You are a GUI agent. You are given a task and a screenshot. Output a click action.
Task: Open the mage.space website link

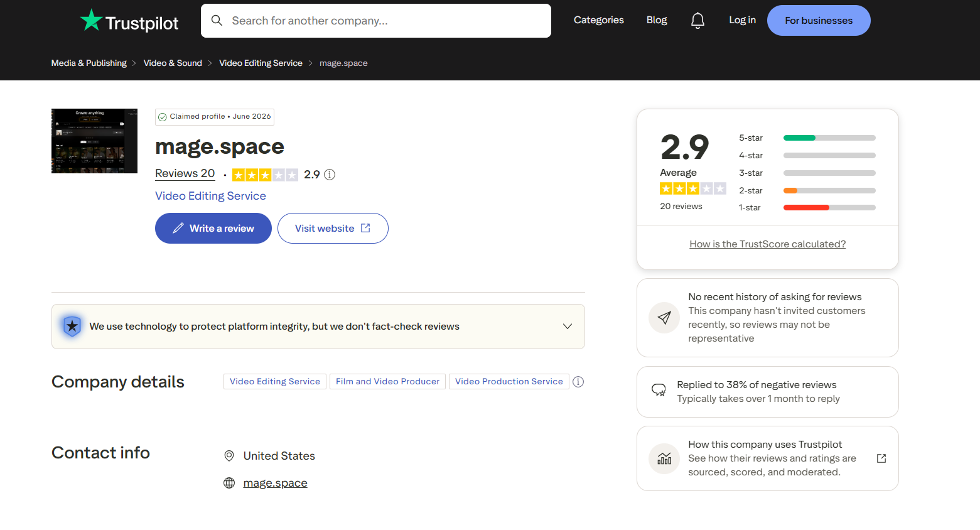click(276, 483)
